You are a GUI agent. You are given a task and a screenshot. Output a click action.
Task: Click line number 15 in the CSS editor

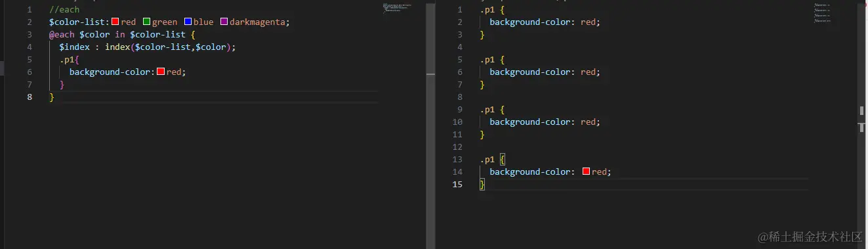pyautogui.click(x=457, y=184)
